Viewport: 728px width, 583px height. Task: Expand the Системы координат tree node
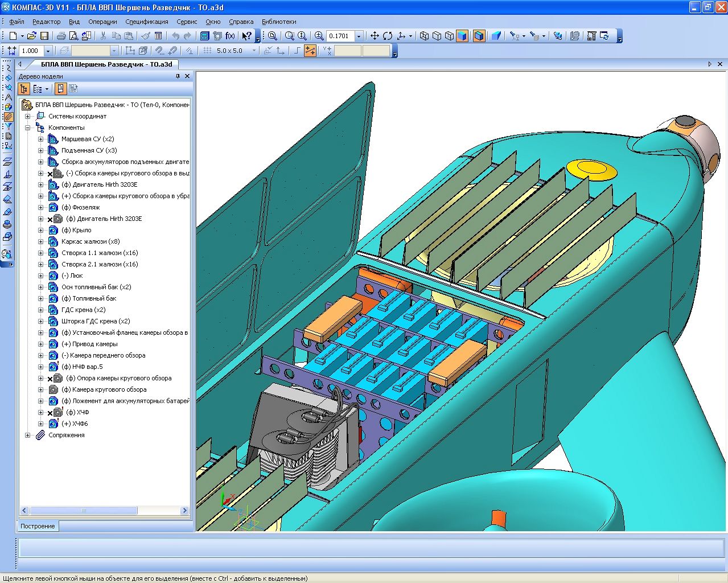(27, 116)
